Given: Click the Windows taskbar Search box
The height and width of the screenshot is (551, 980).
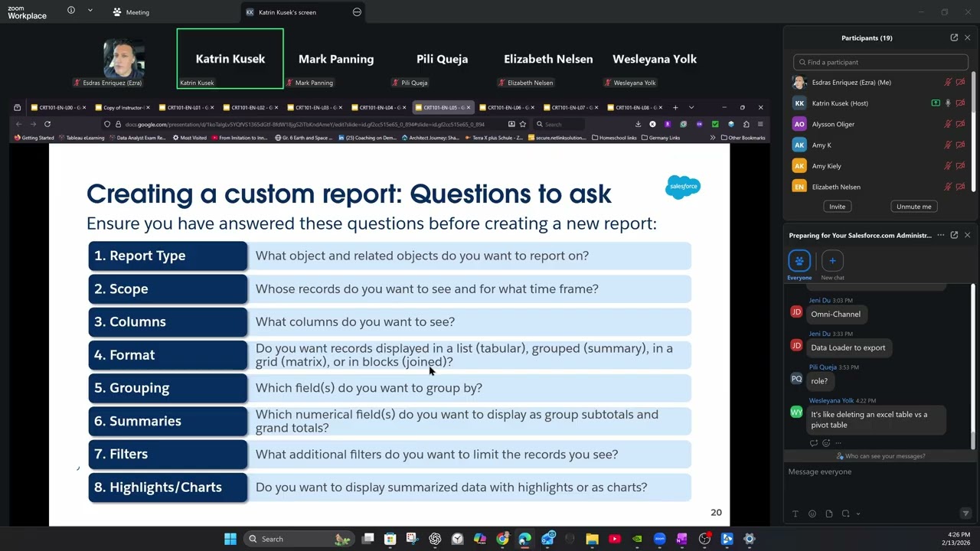Looking at the screenshot, I should [299, 539].
